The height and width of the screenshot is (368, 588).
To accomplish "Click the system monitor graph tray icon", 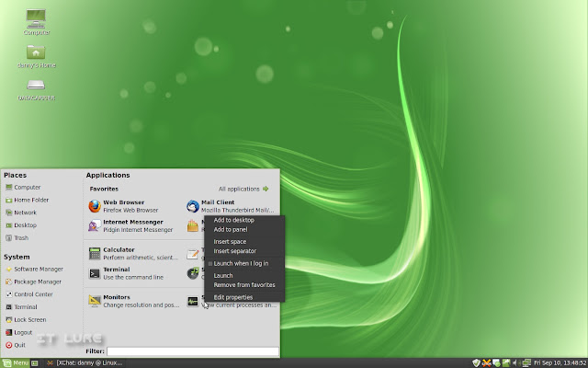I will (506, 362).
